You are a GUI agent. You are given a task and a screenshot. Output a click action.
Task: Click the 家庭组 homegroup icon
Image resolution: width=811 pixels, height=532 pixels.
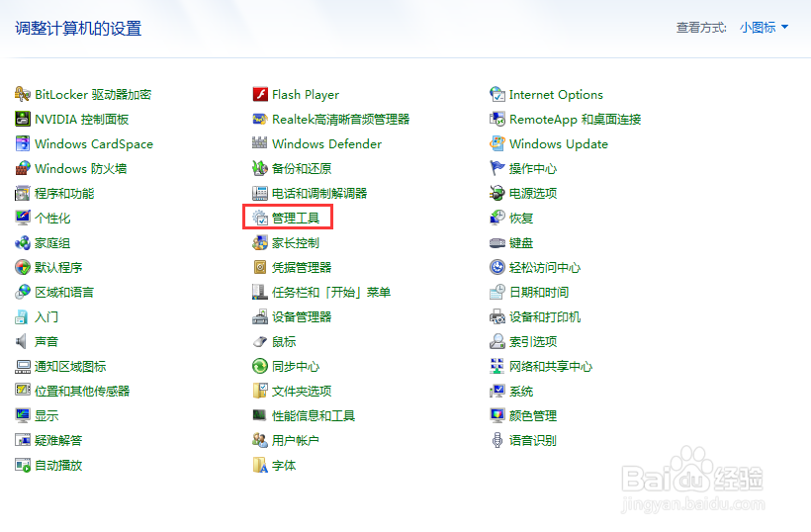[22, 243]
